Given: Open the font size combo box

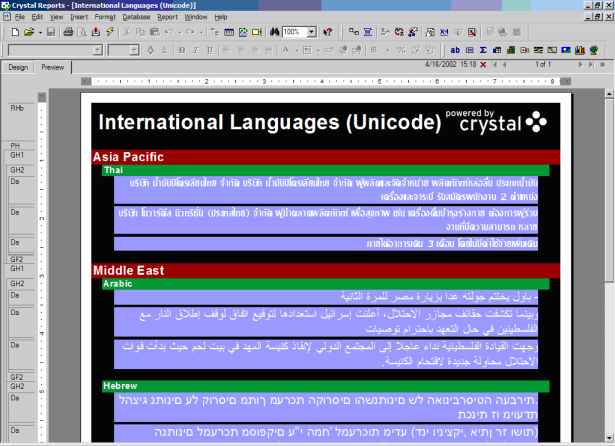Looking at the screenshot, I should pyautogui.click(x=124, y=50).
